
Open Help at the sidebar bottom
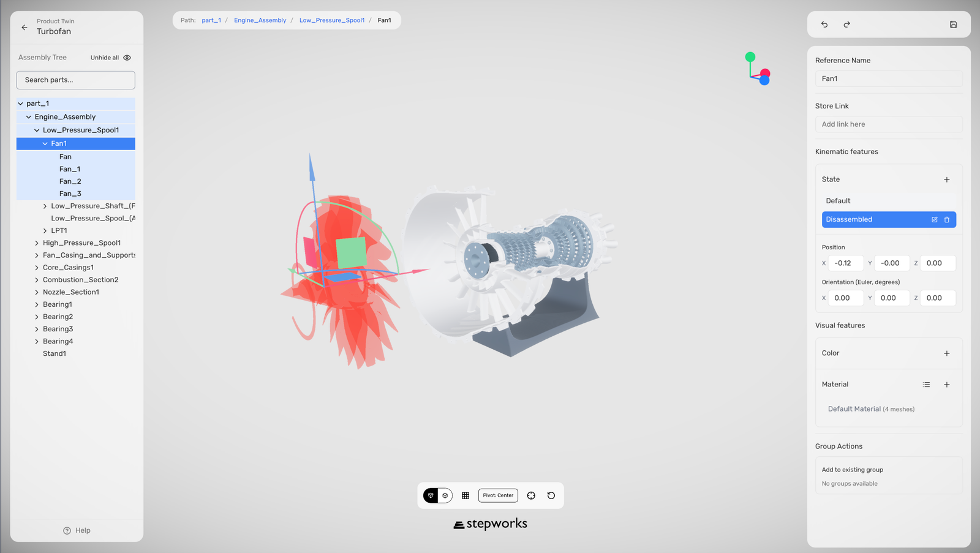click(x=77, y=530)
